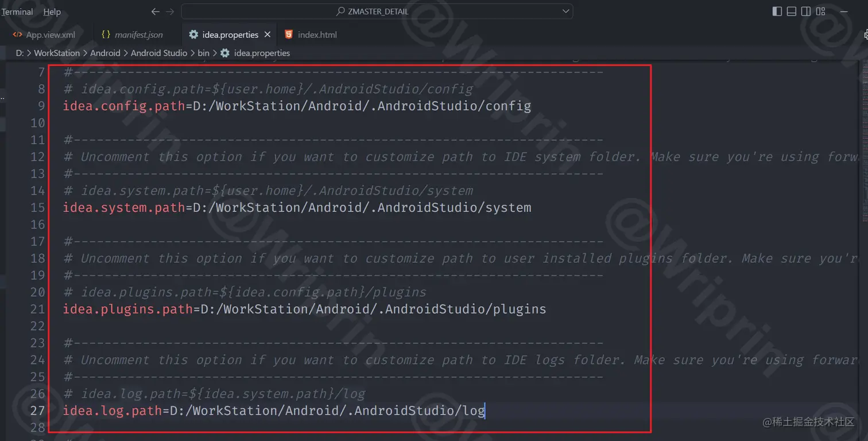Toggle the bottom panel visibility
Image resolution: width=868 pixels, height=441 pixels.
point(792,11)
